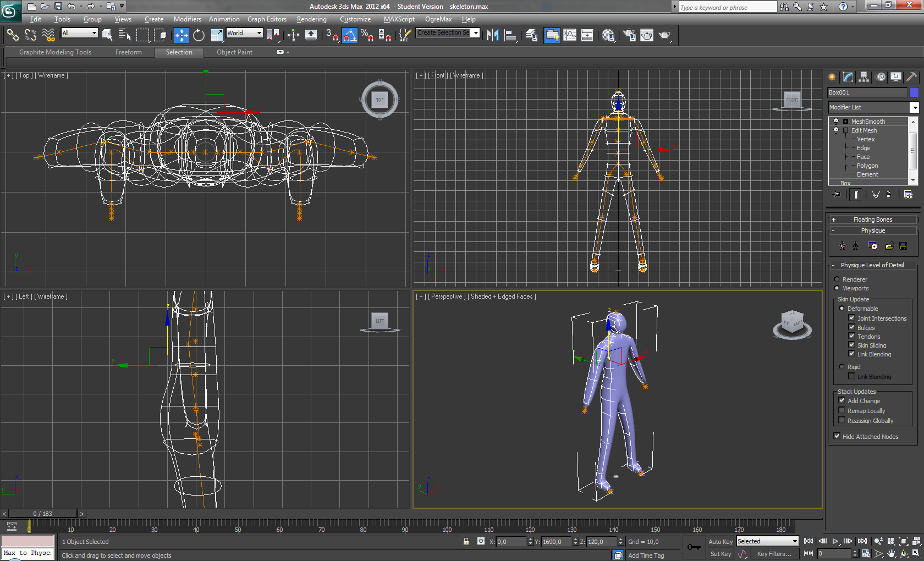924x561 pixels.
Task: Click the object color swatch beside Box001
Action: [915, 92]
